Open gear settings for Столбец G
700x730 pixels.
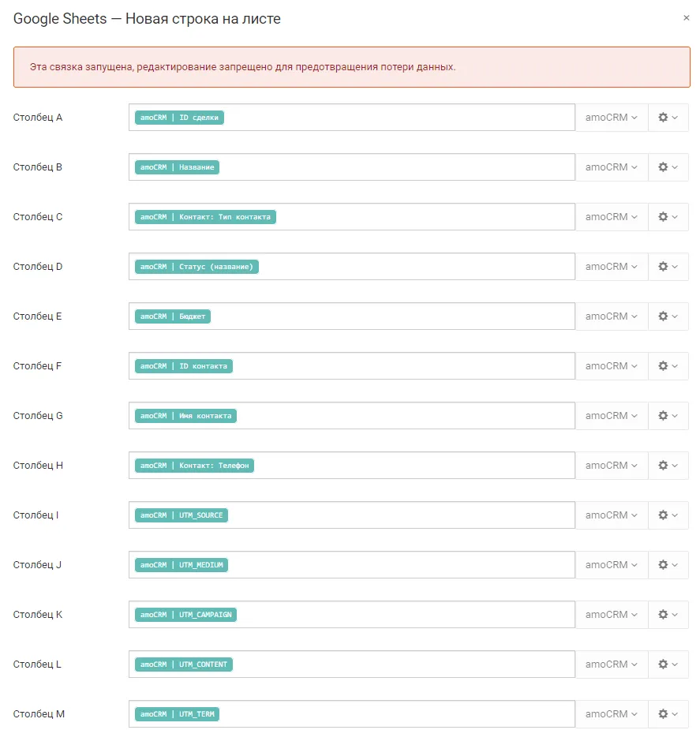pos(668,416)
